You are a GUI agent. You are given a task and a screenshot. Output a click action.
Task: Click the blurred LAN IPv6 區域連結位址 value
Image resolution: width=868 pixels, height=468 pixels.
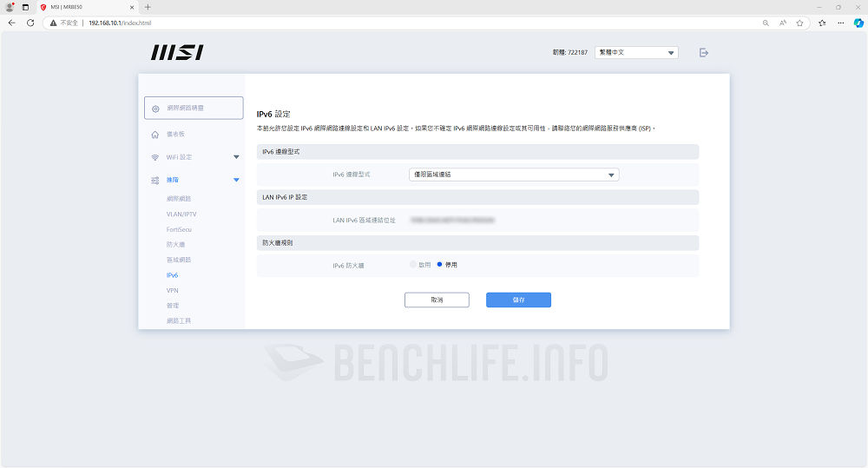click(x=452, y=220)
